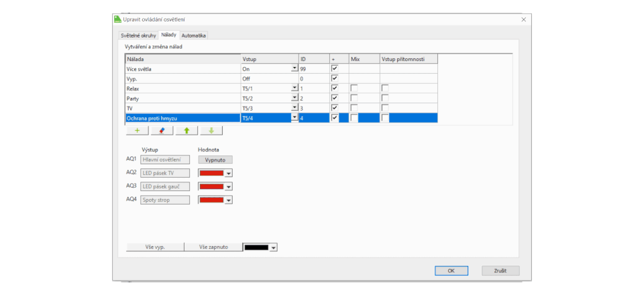Select the Relax mood name cell
Viewport: 644px width, 295px height.
coord(182,88)
